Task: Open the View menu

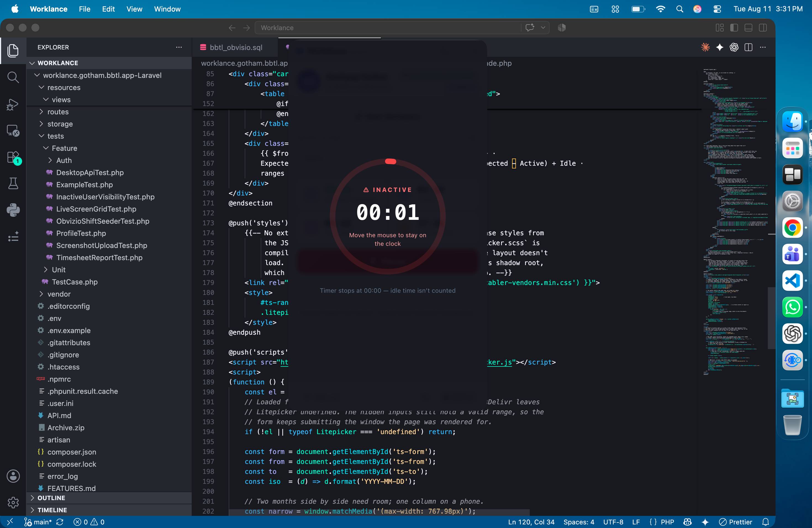Action: tap(134, 9)
